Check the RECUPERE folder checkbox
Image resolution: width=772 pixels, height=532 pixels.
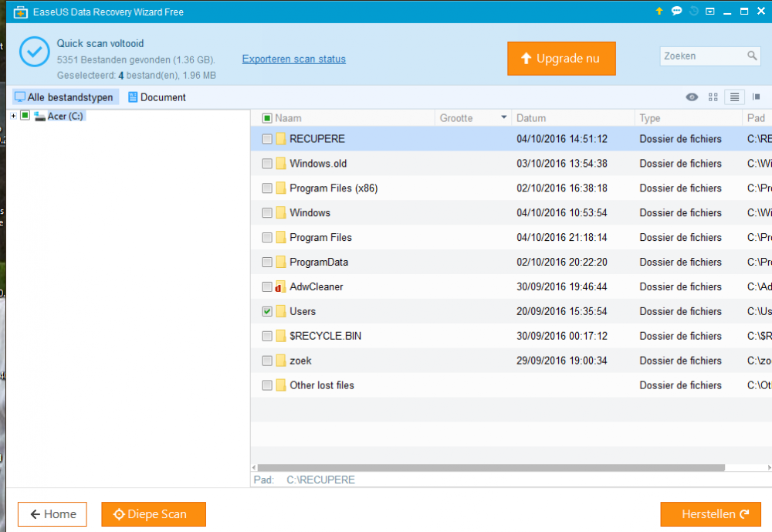coord(267,139)
